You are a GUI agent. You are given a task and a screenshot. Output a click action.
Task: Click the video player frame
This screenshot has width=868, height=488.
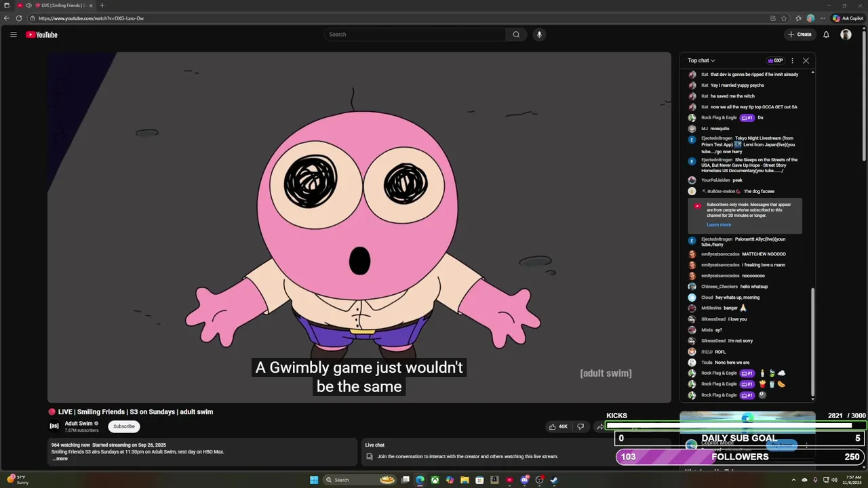pyautogui.click(x=359, y=228)
